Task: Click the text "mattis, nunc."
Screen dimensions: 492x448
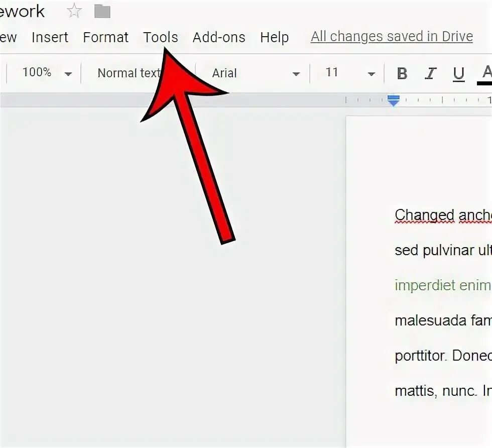Action: 436,391
